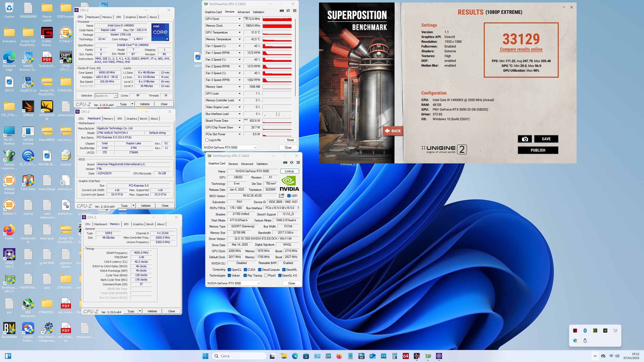Click the Lookup button in GPU-Z
The image size is (644, 362).
tap(289, 171)
